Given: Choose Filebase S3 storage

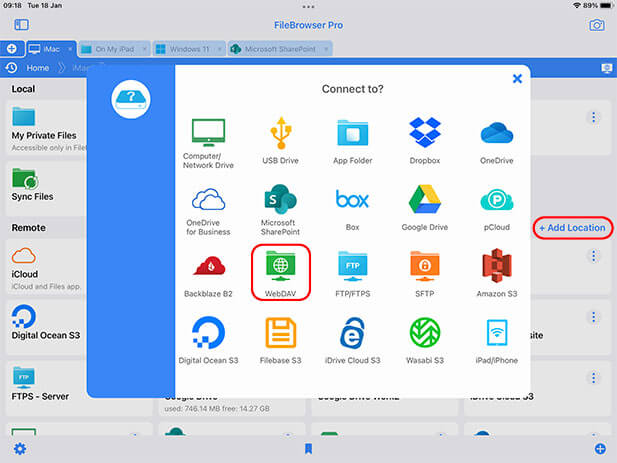Looking at the screenshot, I should pyautogui.click(x=281, y=341).
